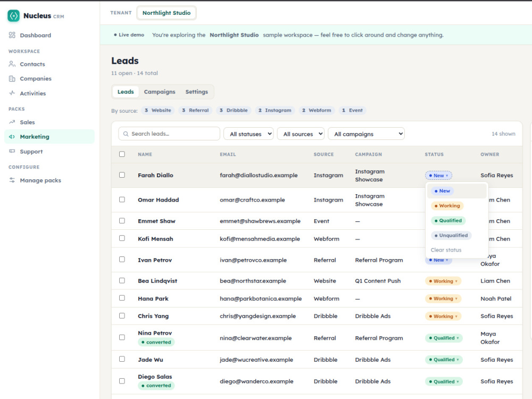Click the Status column header
The height and width of the screenshot is (399, 532).
tap(434, 154)
